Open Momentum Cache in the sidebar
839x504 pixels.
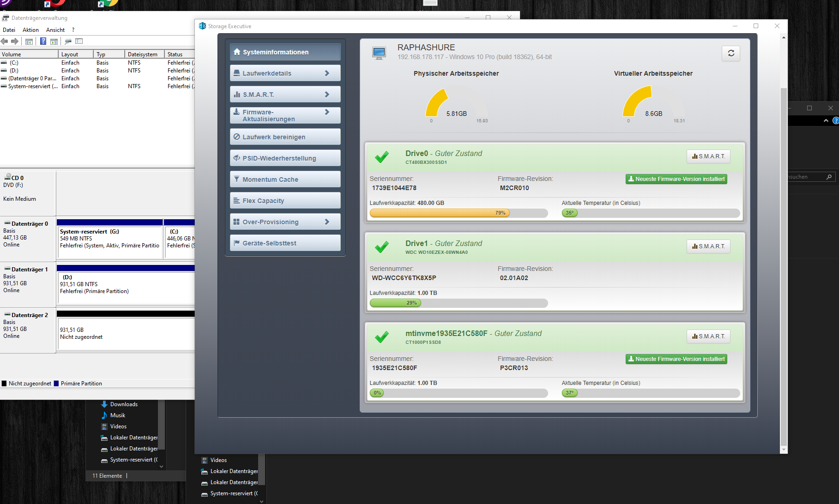click(285, 180)
